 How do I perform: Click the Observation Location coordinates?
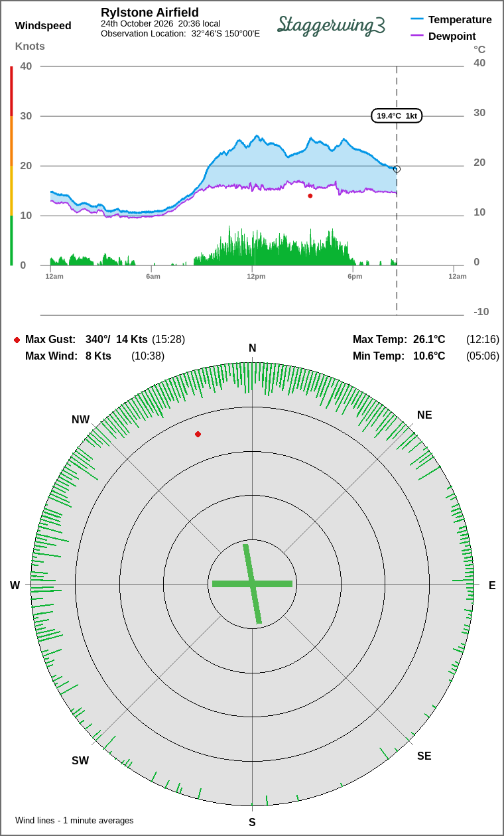tap(225, 33)
